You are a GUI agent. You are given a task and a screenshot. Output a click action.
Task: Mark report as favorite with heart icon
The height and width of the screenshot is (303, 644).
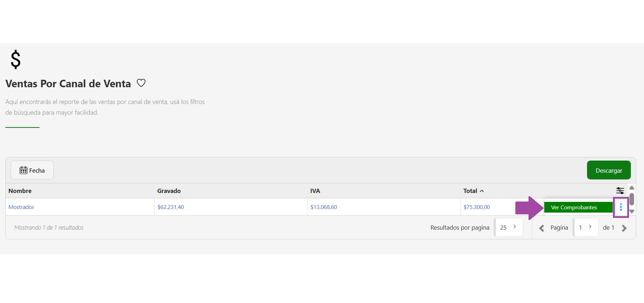(141, 83)
